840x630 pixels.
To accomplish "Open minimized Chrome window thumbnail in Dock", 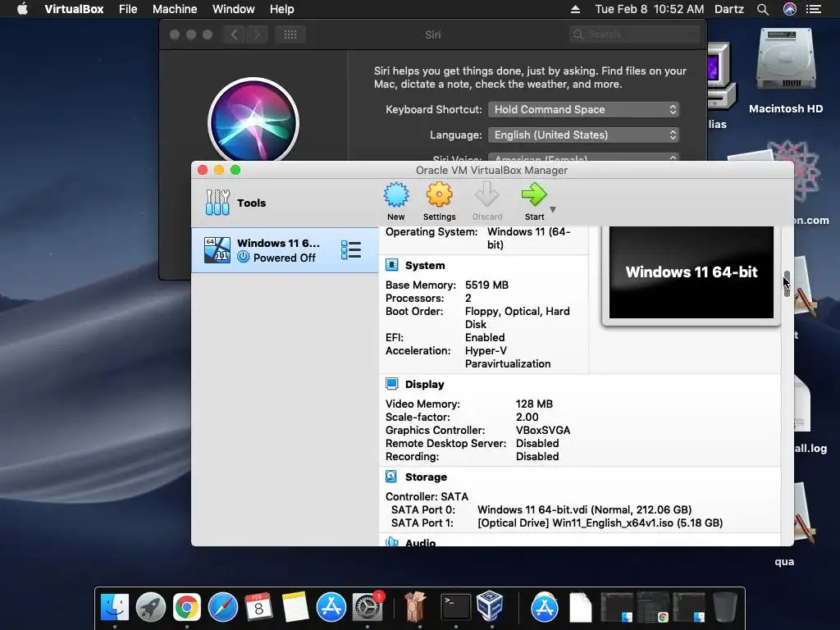I will pos(653,607).
